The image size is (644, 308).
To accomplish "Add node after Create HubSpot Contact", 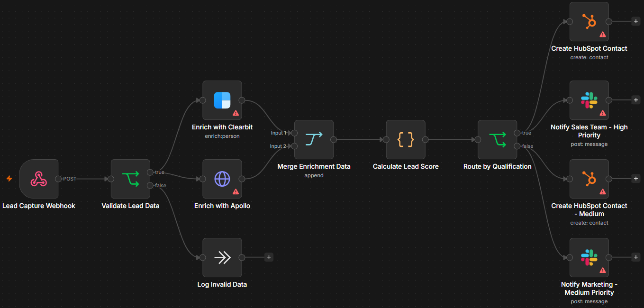I will pos(636,21).
